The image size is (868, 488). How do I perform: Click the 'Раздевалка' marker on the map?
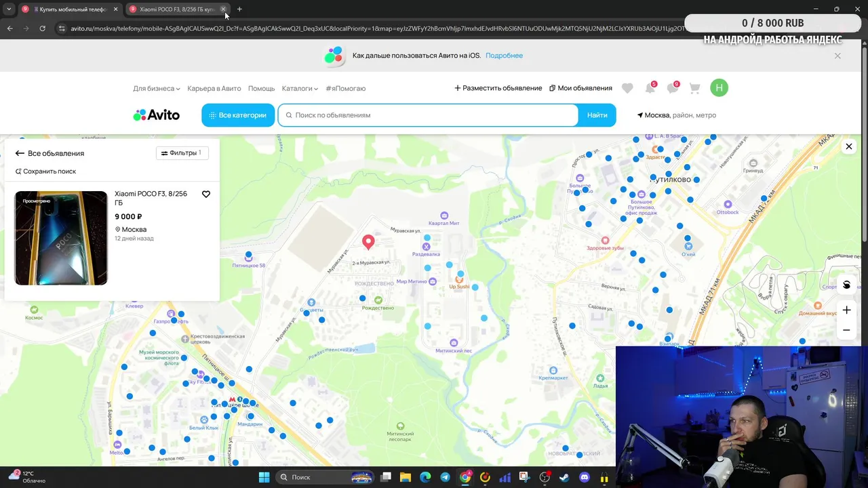coord(427,247)
